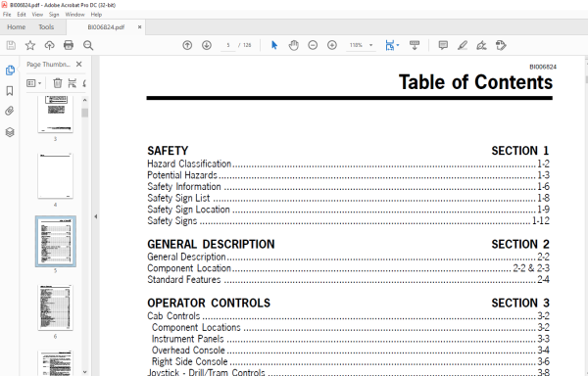Viewport: 588px width, 376px height.
Task: Open the Bookmarks panel in the sidebar
Action: (x=10, y=91)
